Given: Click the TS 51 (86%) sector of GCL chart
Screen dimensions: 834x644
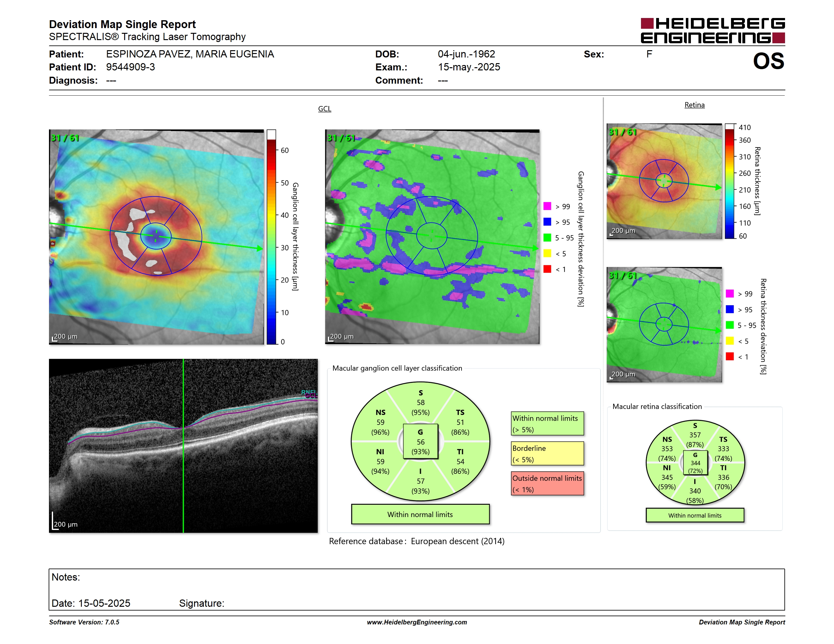Looking at the screenshot, I should pyautogui.click(x=460, y=422).
